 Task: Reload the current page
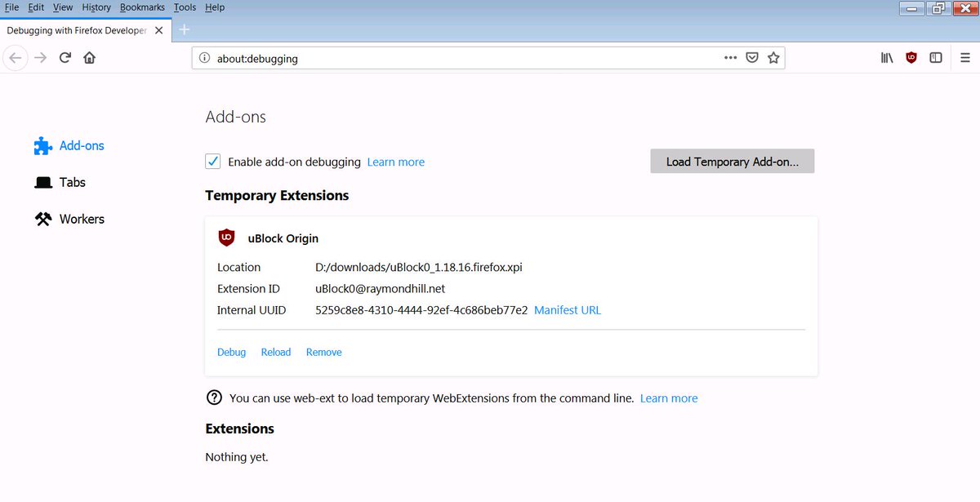pyautogui.click(x=65, y=58)
